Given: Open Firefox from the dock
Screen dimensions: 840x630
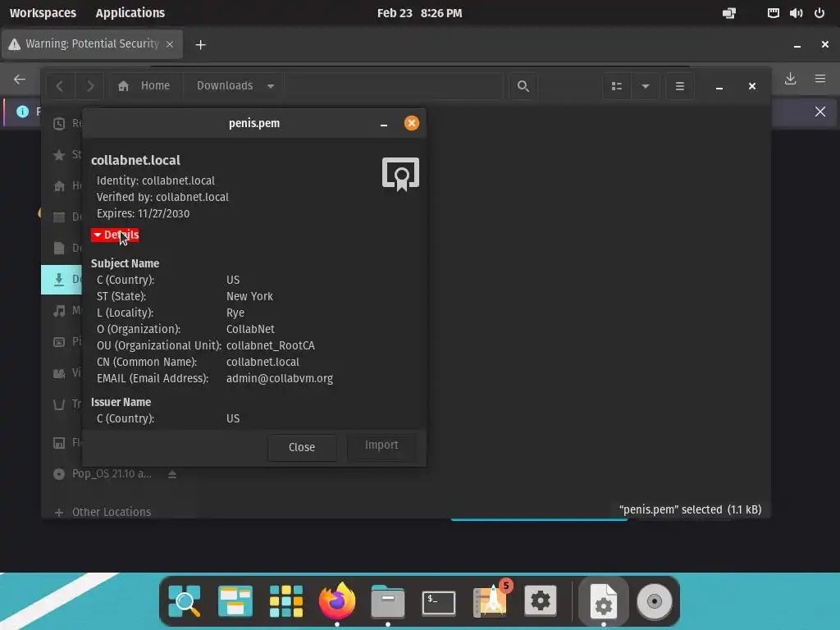Looking at the screenshot, I should (x=337, y=601).
